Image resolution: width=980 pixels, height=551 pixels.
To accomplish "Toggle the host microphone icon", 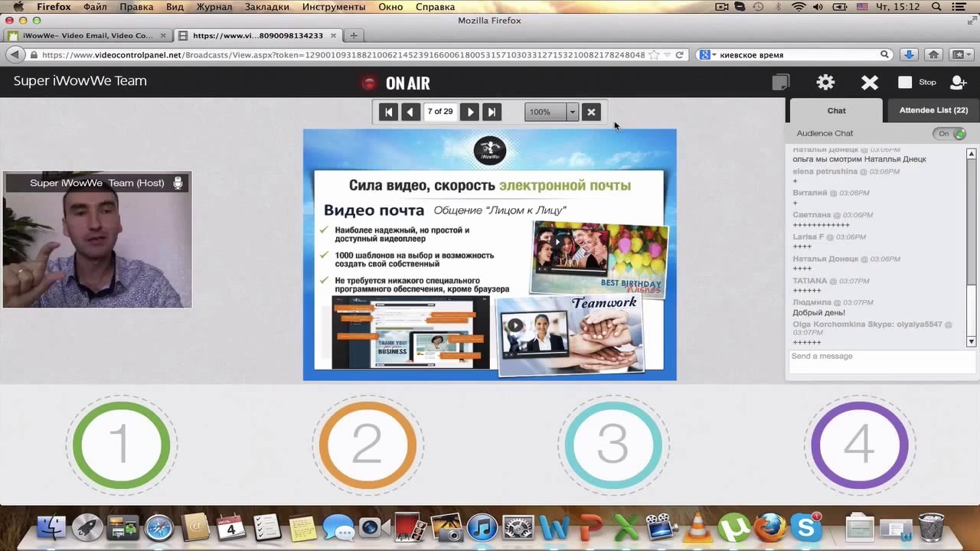I will pyautogui.click(x=178, y=182).
